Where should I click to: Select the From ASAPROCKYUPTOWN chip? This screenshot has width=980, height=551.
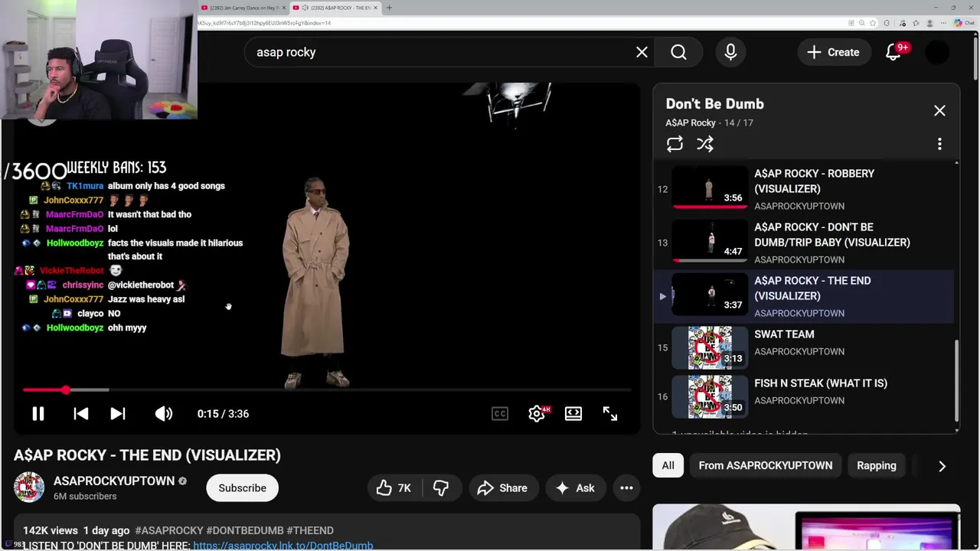tap(766, 465)
